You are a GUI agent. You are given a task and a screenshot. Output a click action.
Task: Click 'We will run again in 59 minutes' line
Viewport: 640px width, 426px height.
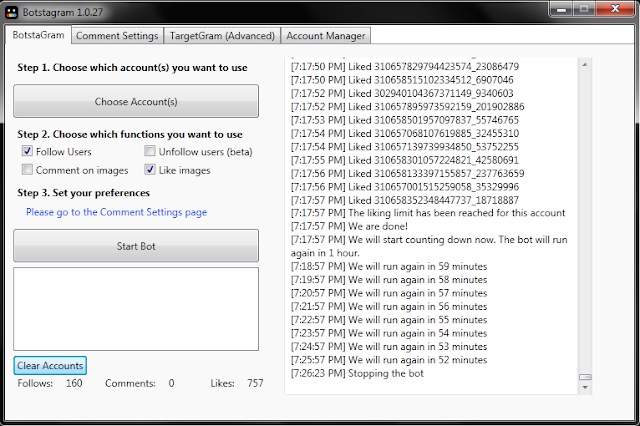(389, 266)
